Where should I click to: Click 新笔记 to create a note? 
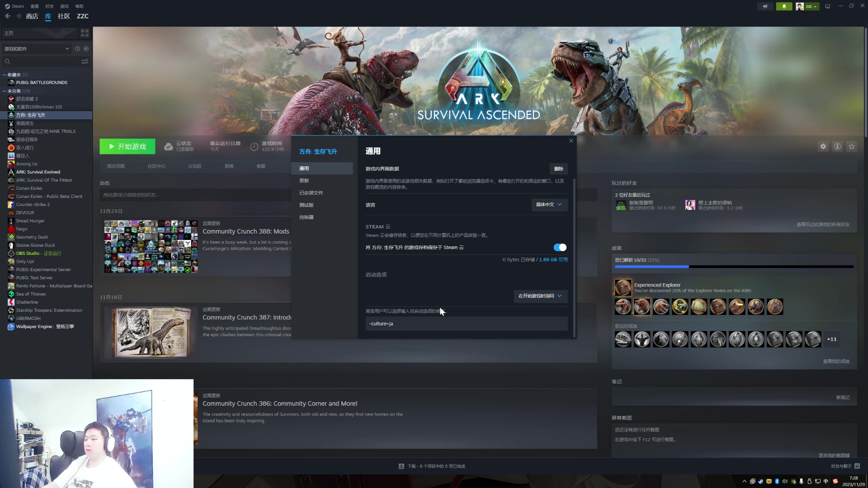[843, 398]
